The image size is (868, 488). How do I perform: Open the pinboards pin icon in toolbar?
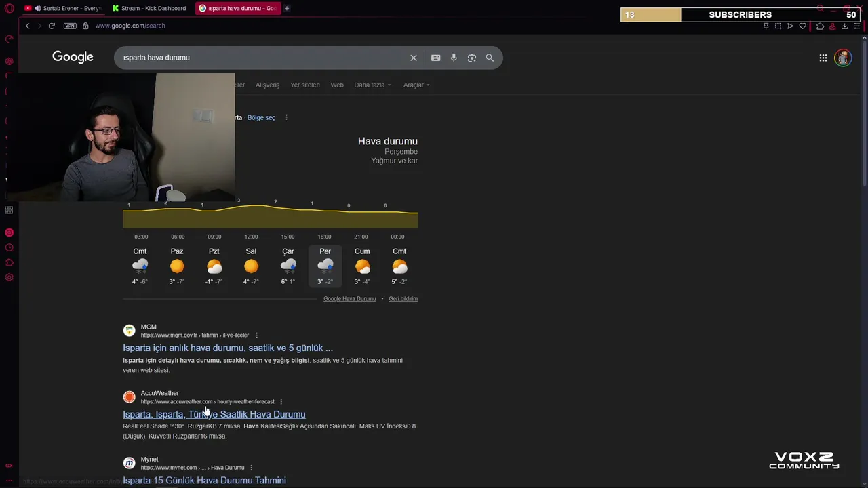pyautogui.click(x=766, y=26)
